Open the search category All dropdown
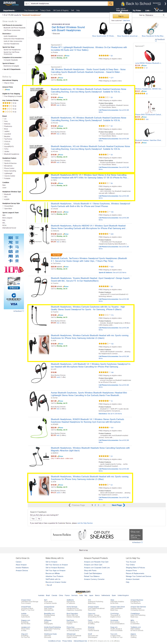The width and height of the screenshot is (167, 644). pyautogui.click(x=27, y=4)
